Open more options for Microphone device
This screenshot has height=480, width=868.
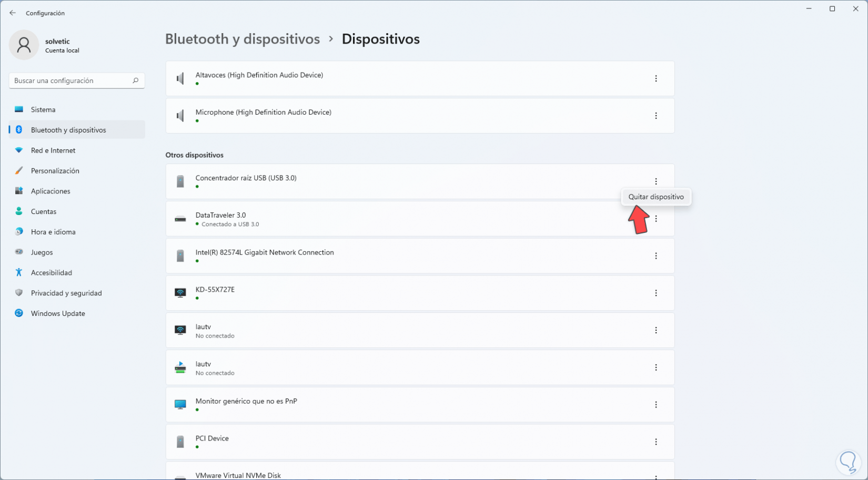point(655,116)
